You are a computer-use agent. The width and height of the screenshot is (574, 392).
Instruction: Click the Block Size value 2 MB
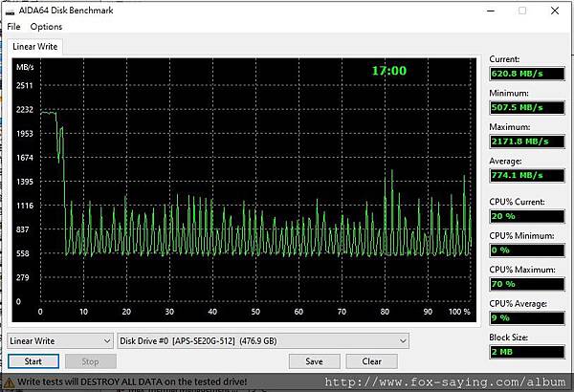tap(527, 352)
